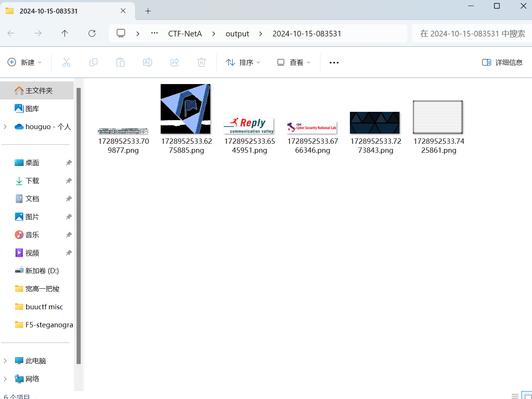
Task: Click the Delete trash can icon
Action: coord(202,62)
